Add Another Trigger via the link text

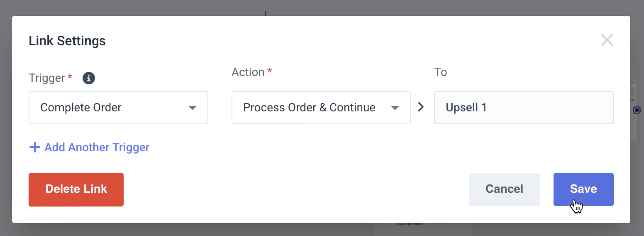(x=97, y=147)
